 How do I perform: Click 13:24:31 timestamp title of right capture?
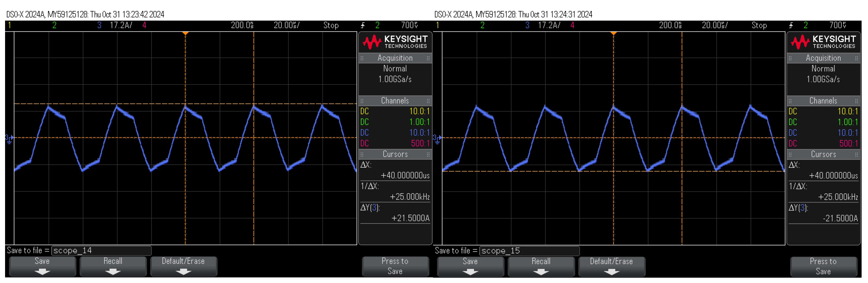tap(513, 14)
